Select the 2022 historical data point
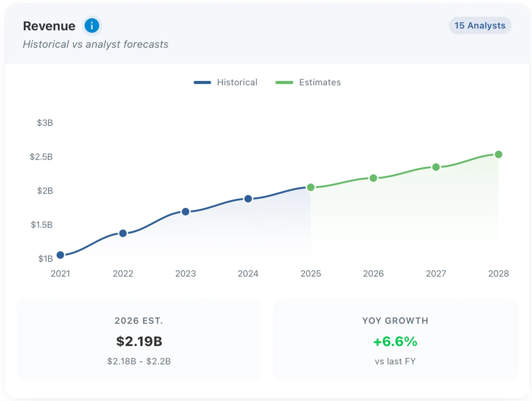The image size is (532, 401). pyautogui.click(x=123, y=233)
